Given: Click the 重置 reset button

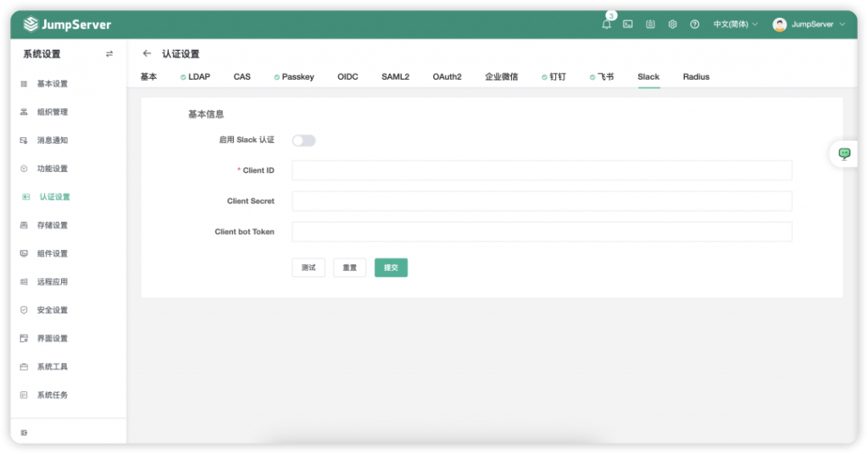Looking at the screenshot, I should pos(349,268).
